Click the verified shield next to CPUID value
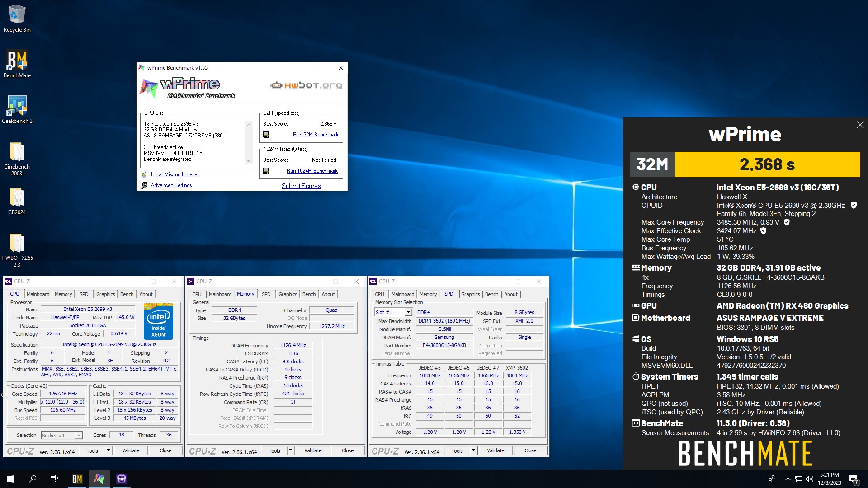Screen dimensions: 868x488 pos(854,205)
